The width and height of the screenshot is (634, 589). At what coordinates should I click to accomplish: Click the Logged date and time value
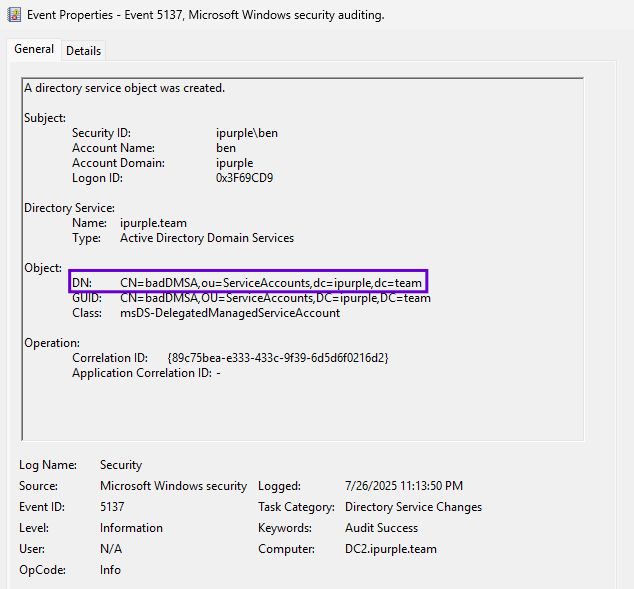404,486
